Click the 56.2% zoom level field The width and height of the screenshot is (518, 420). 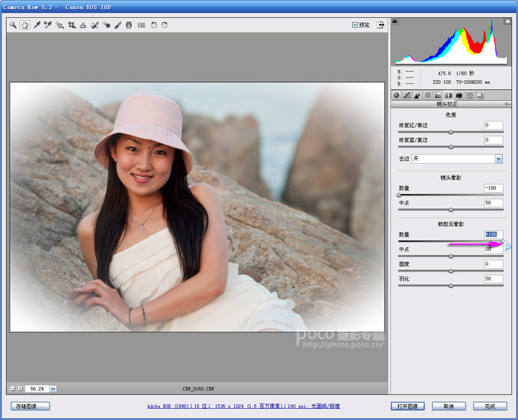coord(37,389)
